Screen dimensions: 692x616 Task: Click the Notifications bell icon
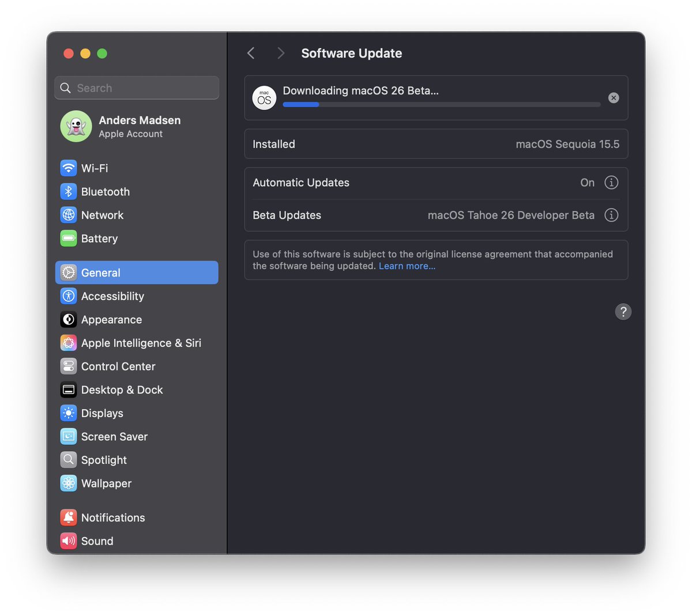(x=69, y=517)
